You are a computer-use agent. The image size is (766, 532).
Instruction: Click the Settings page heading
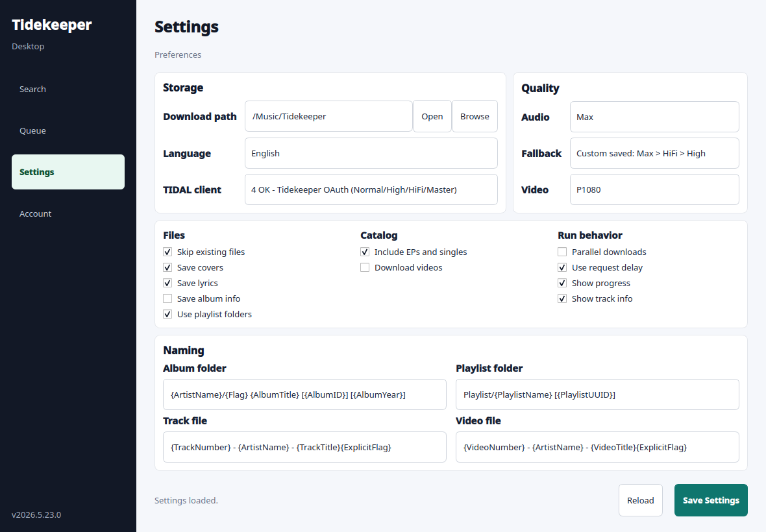pyautogui.click(x=186, y=27)
